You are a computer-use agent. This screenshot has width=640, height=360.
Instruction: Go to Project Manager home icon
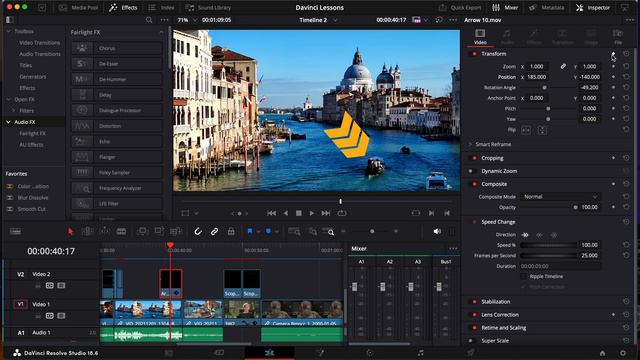tap(602, 353)
